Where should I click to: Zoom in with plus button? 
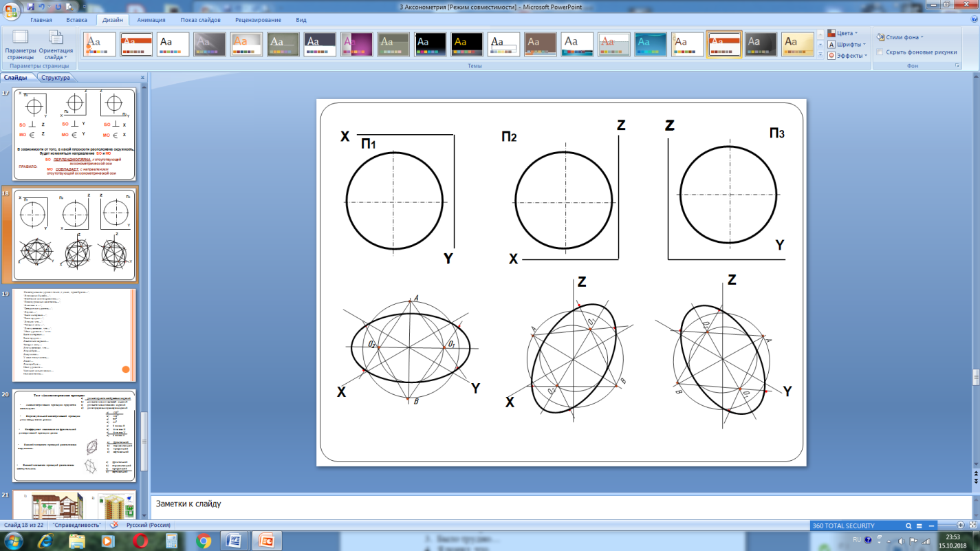pos(961,526)
